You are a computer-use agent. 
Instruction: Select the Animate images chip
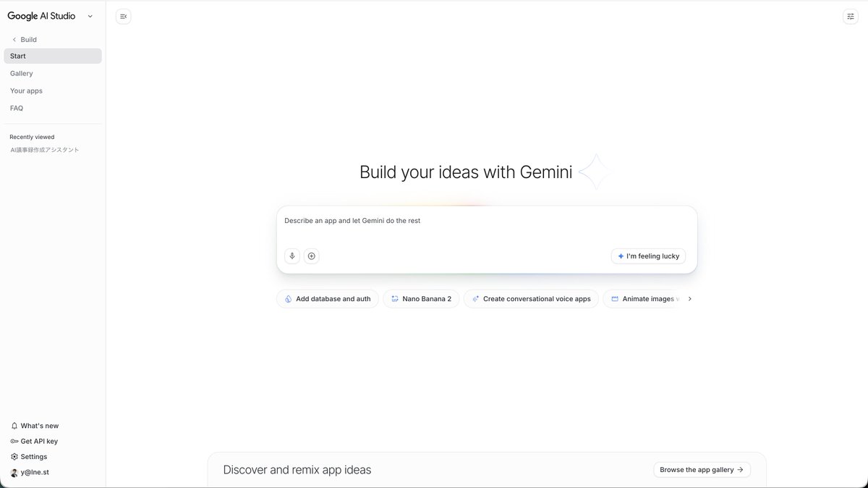642,298
